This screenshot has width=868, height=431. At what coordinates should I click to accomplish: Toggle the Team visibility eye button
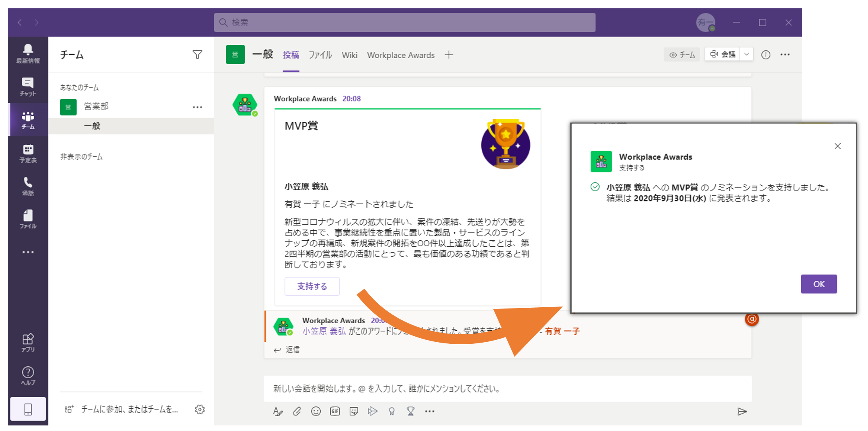tap(682, 55)
